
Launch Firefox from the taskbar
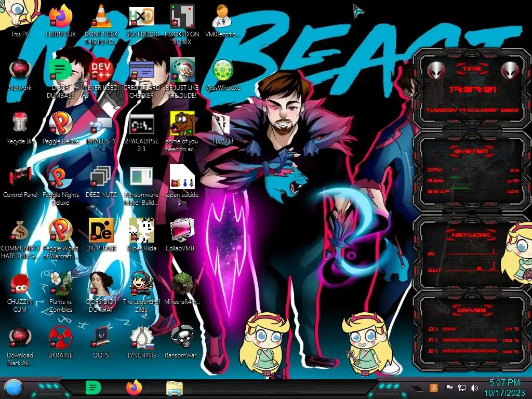point(134,388)
